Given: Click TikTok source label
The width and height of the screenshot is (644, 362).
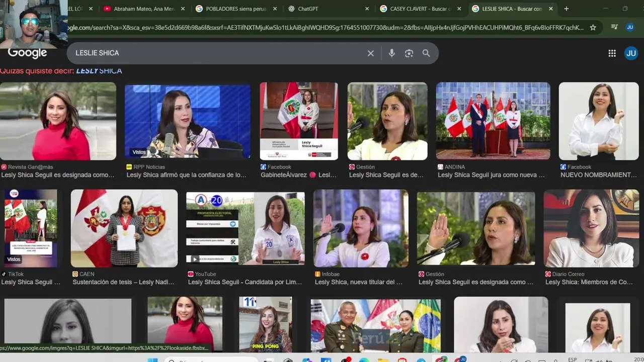Looking at the screenshot, I should [16, 274].
